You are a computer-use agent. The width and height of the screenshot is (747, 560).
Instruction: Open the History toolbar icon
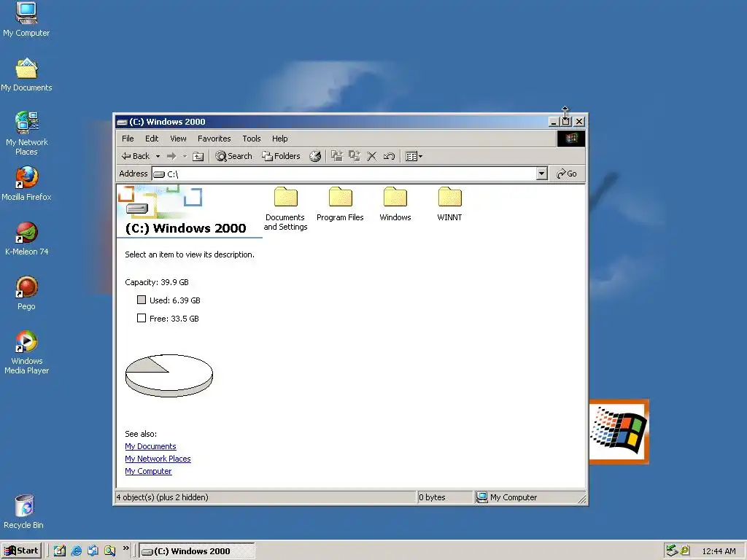pos(315,156)
